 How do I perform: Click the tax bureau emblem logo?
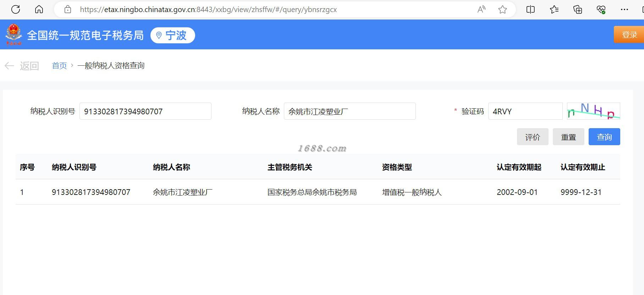click(x=14, y=35)
